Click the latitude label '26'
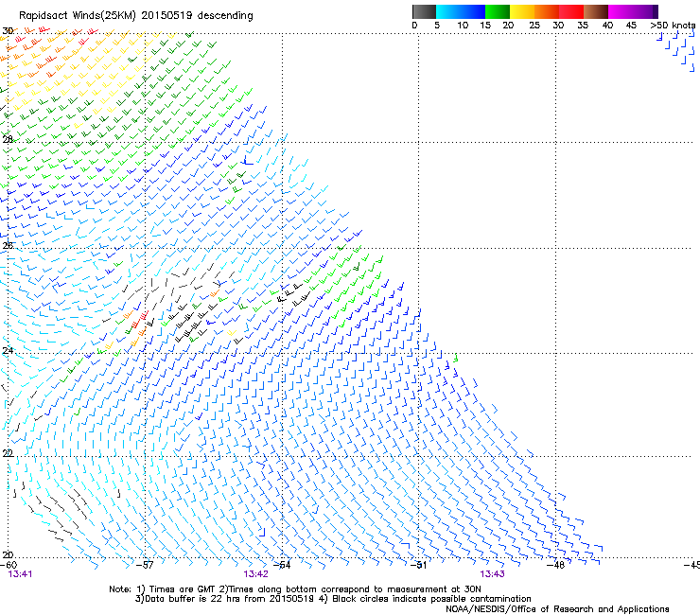700x615 pixels. coord(8,246)
